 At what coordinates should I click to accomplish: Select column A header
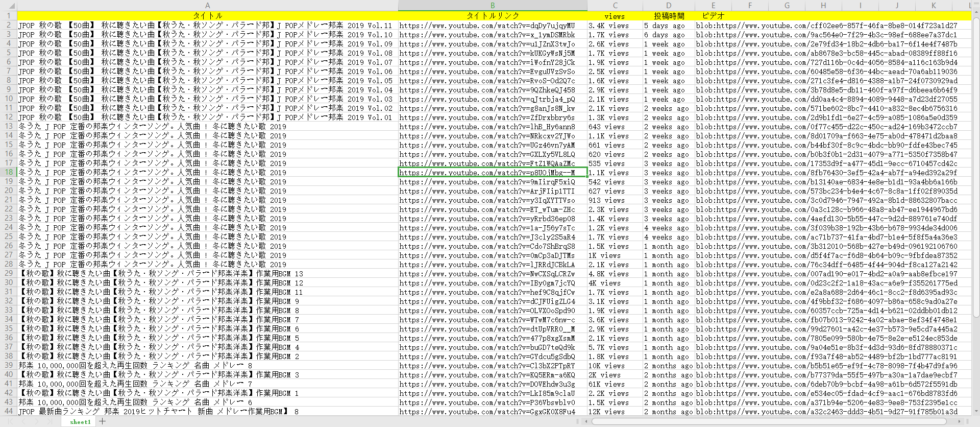click(207, 6)
